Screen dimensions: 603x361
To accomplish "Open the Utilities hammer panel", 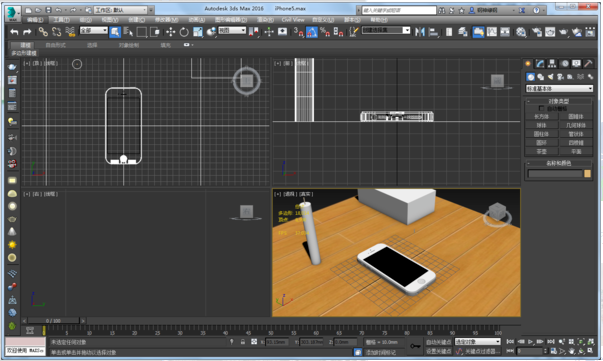I will (x=588, y=64).
